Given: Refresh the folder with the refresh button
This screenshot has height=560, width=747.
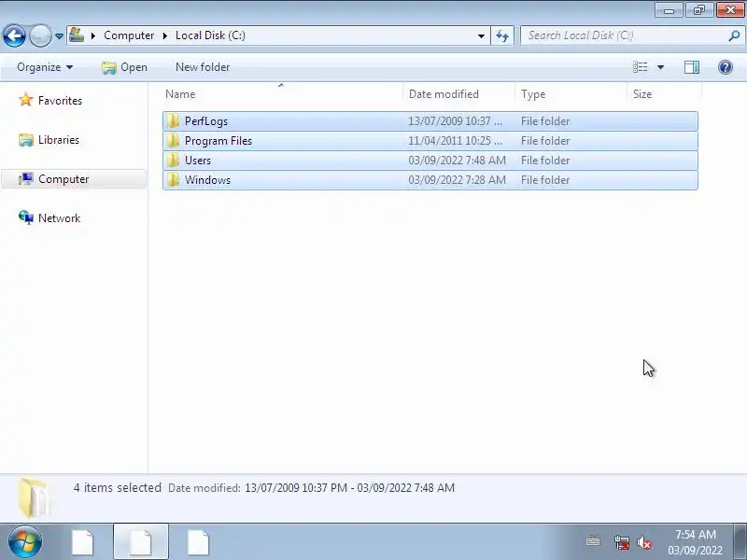Looking at the screenshot, I should pyautogui.click(x=502, y=35).
